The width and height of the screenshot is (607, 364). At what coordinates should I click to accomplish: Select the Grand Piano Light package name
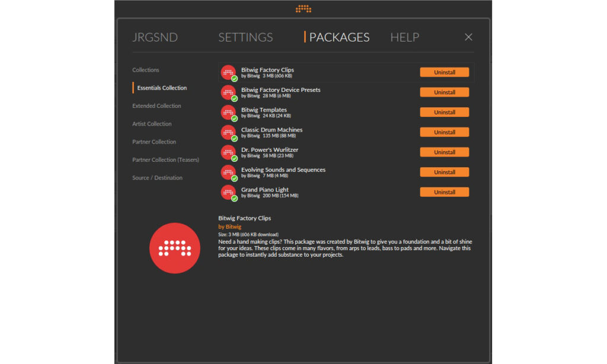[265, 190]
